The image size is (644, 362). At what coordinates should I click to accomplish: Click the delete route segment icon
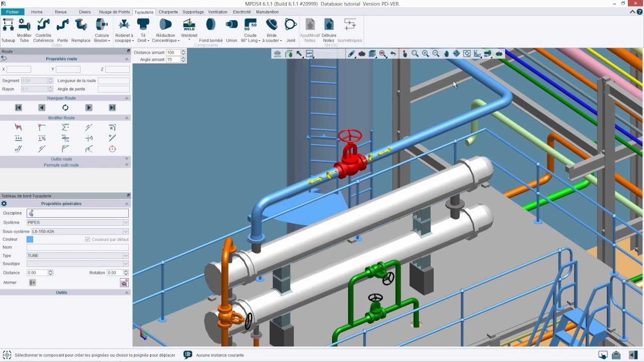19,127
